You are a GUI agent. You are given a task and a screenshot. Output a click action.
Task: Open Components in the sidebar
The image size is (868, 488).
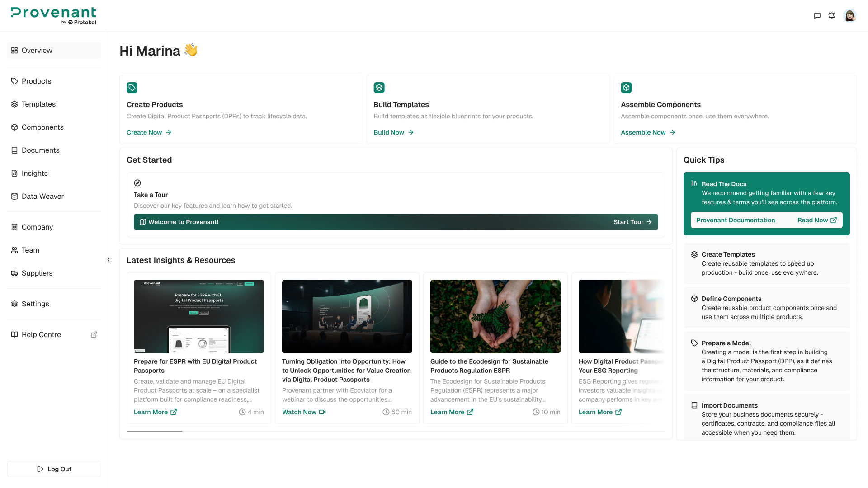pyautogui.click(x=54, y=127)
